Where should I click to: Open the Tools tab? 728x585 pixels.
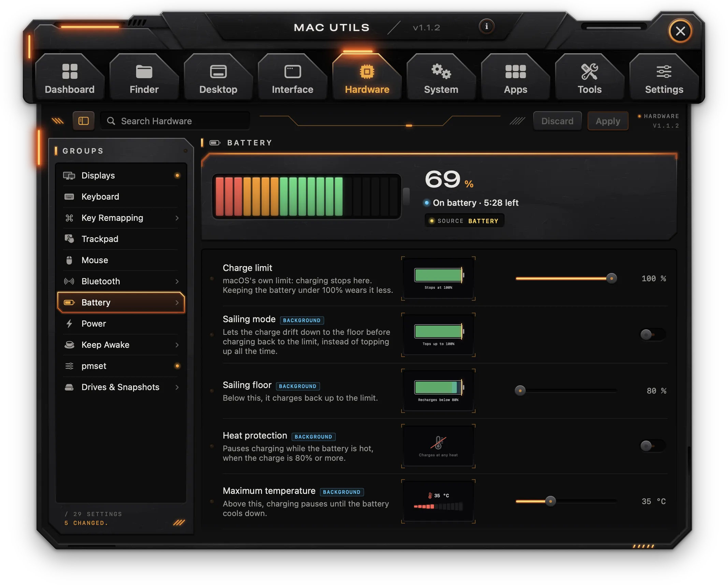pyautogui.click(x=589, y=78)
